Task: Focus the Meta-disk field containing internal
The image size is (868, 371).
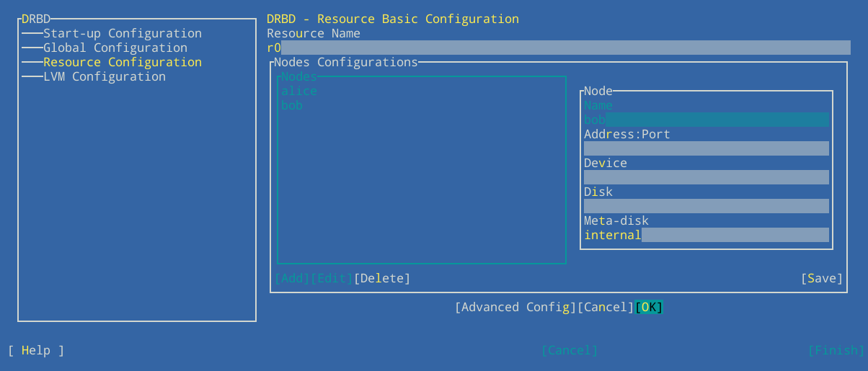Action: pyautogui.click(x=706, y=235)
